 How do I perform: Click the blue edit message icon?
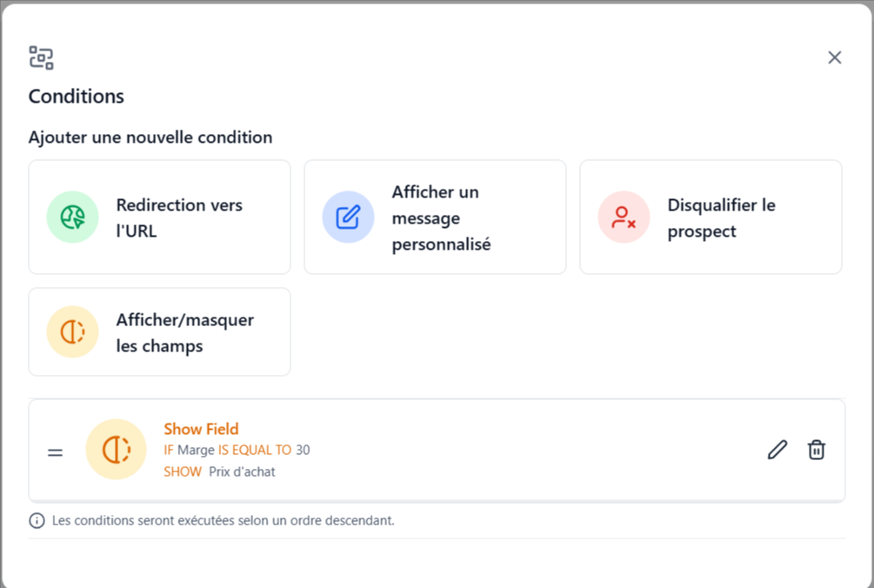(x=349, y=217)
